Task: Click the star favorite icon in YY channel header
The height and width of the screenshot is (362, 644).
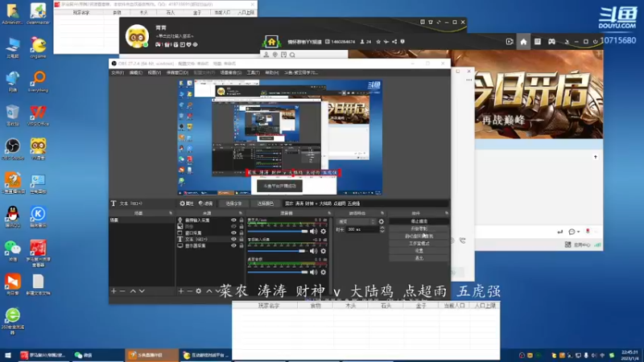Action: pyautogui.click(x=378, y=42)
